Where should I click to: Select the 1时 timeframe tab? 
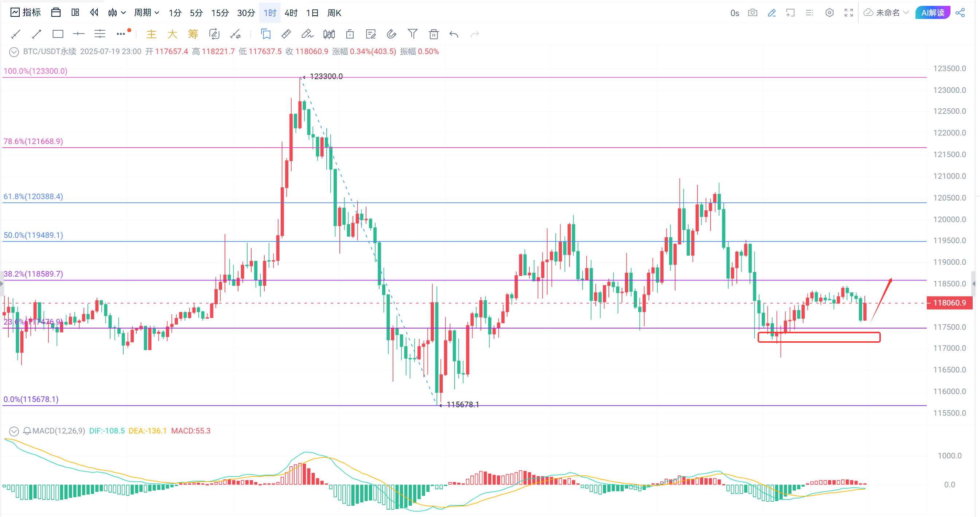click(x=270, y=13)
